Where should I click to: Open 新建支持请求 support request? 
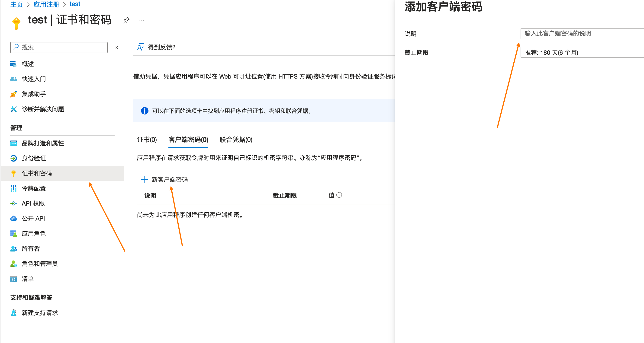pos(39,313)
